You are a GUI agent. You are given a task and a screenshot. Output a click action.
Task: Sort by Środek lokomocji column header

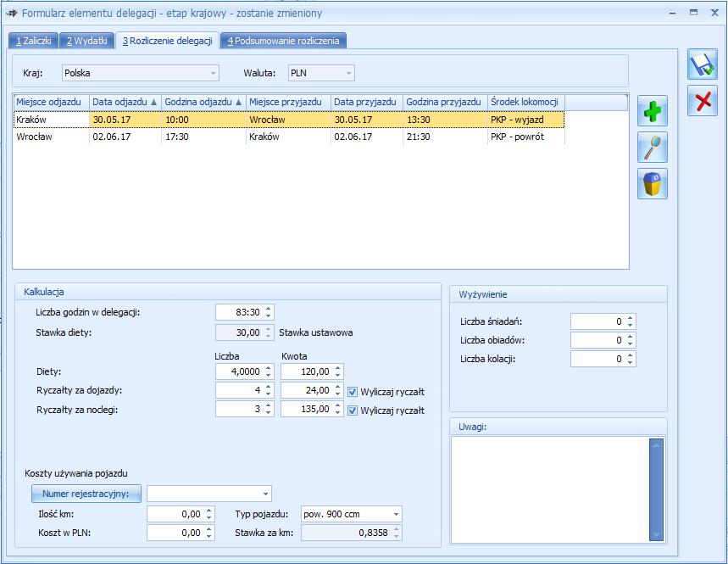[526, 103]
